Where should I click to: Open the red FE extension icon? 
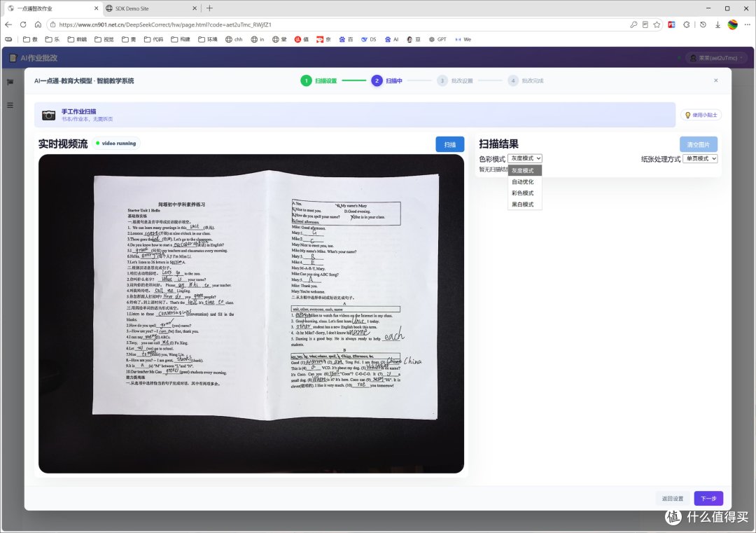tap(671, 25)
